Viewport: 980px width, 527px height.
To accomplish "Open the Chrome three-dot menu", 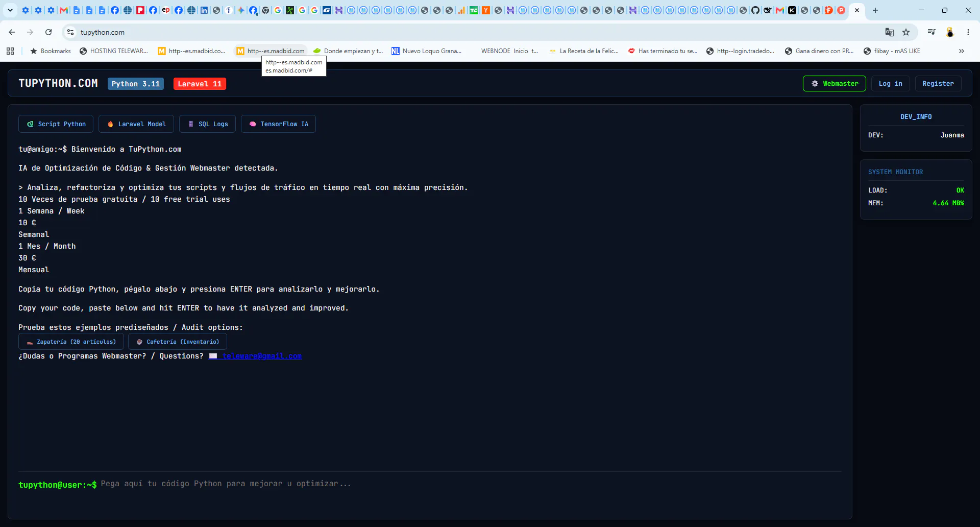I will [x=968, y=32].
